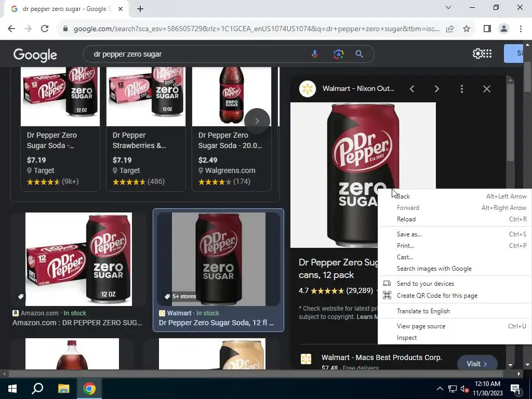
Task: Open File Explorer from taskbar
Action: [63, 389]
